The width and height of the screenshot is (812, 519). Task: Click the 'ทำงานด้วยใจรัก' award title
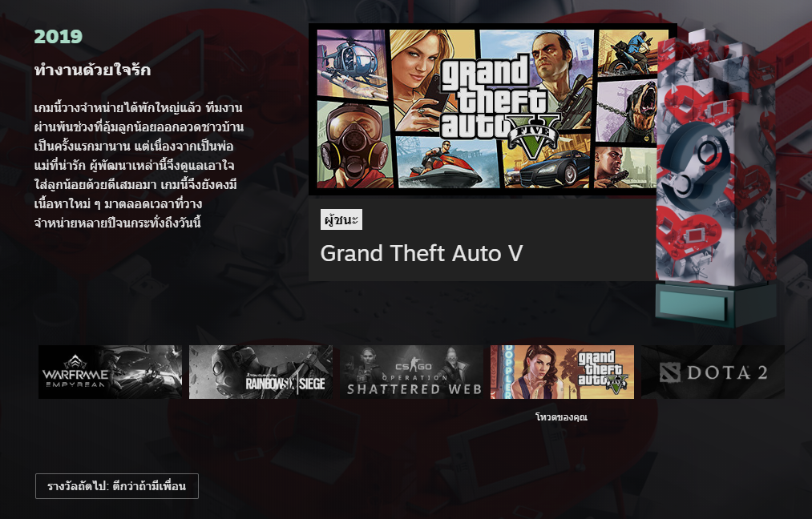coord(93,70)
